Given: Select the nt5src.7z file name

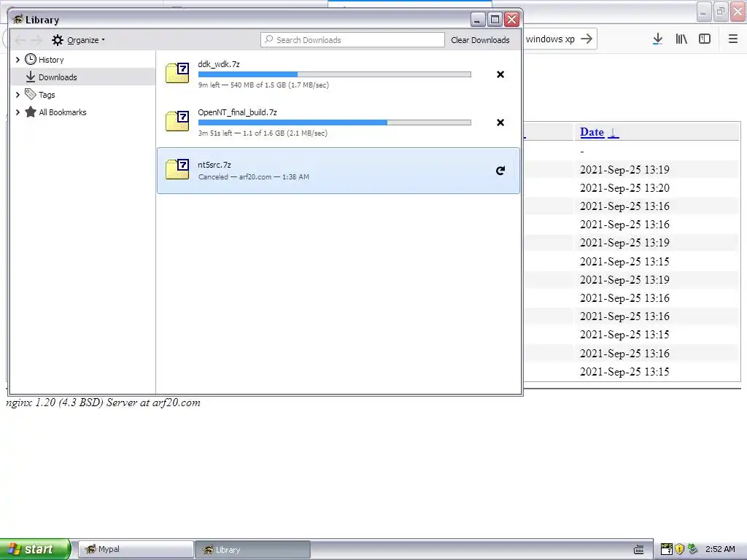Looking at the screenshot, I should click(214, 164).
